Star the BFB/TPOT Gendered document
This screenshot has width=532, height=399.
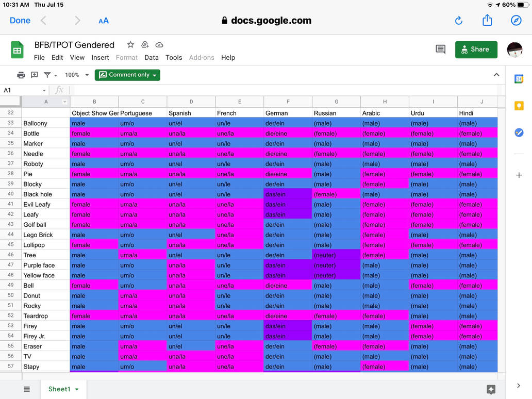pos(130,45)
